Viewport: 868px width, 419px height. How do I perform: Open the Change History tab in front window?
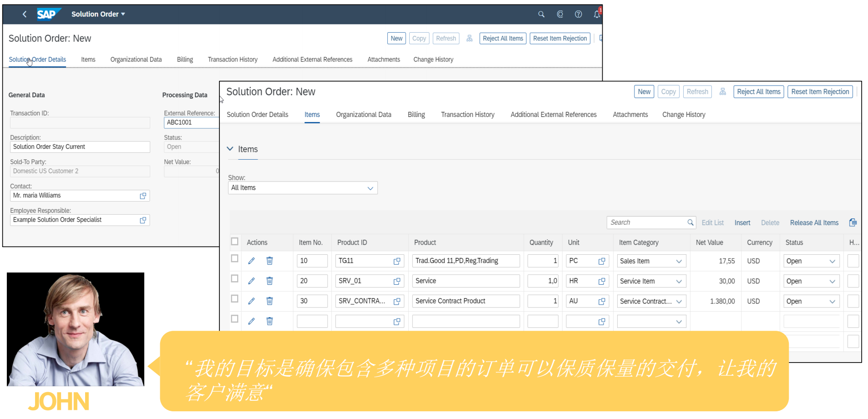[684, 115]
